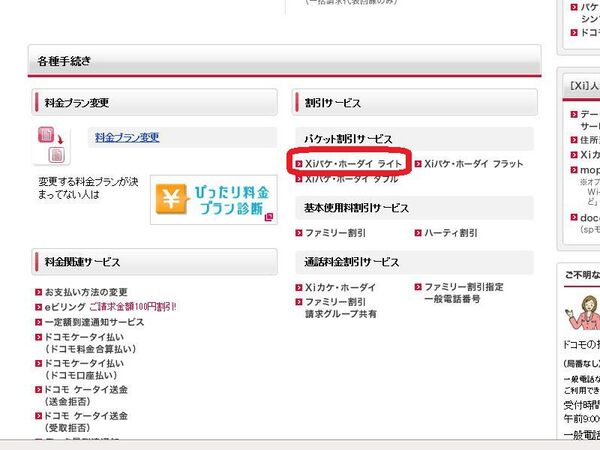
Task: Click arrow icon beside 一定額到達通知サービス
Action: click(x=38, y=322)
